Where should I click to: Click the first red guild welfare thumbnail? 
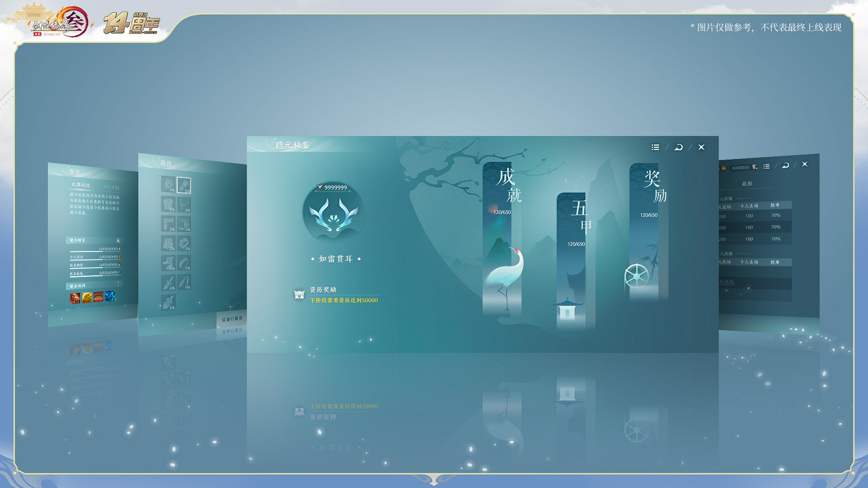[75, 298]
